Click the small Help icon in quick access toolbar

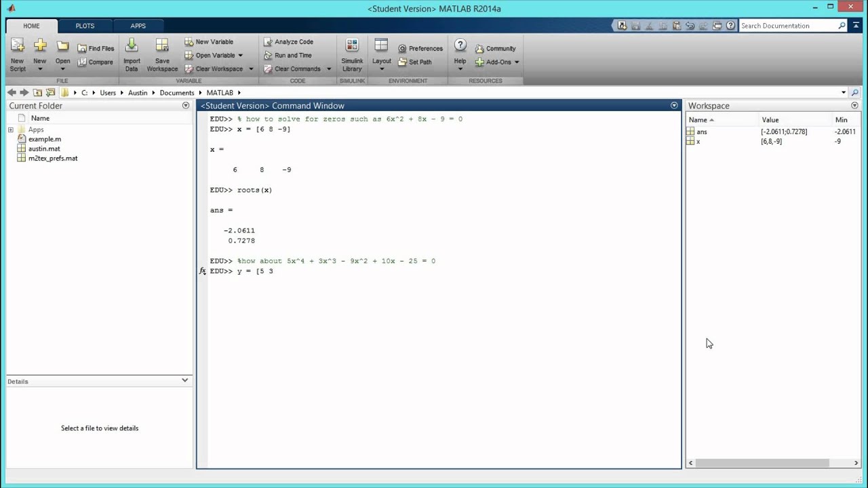(730, 26)
